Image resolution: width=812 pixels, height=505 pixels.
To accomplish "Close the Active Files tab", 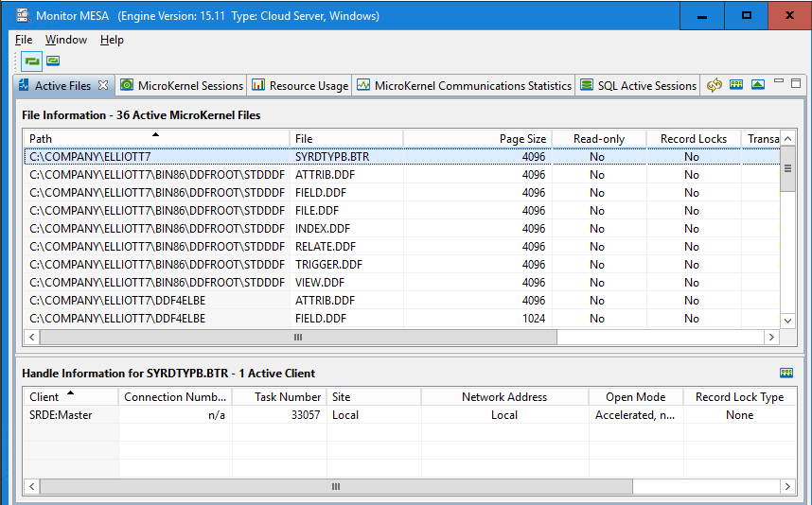I will coord(103,85).
